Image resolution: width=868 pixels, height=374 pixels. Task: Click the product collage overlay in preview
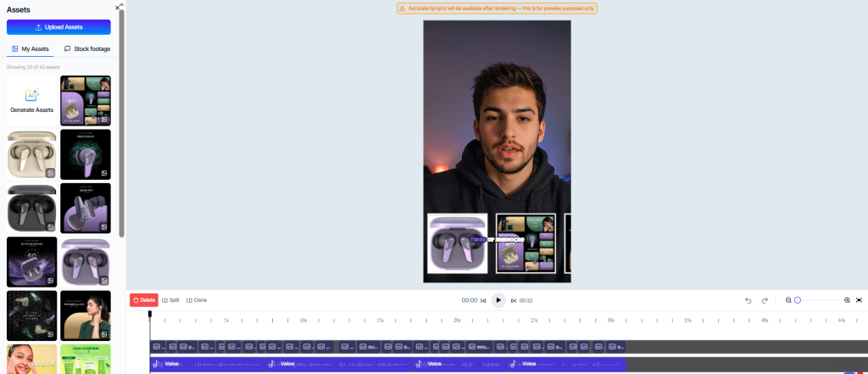tap(526, 243)
